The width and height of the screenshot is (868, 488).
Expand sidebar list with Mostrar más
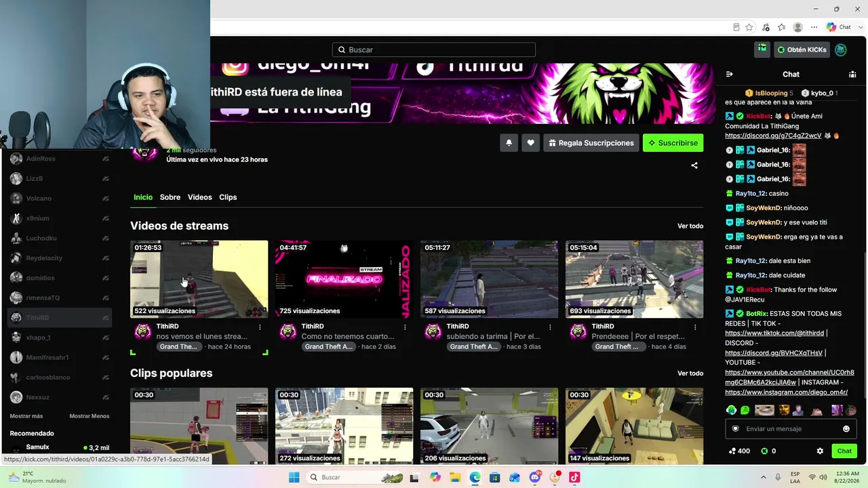click(x=26, y=416)
